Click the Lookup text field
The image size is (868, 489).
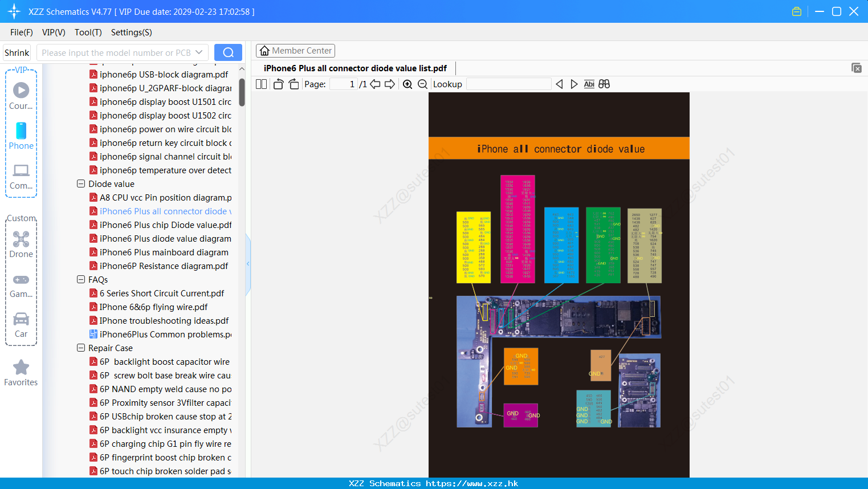[x=509, y=84]
